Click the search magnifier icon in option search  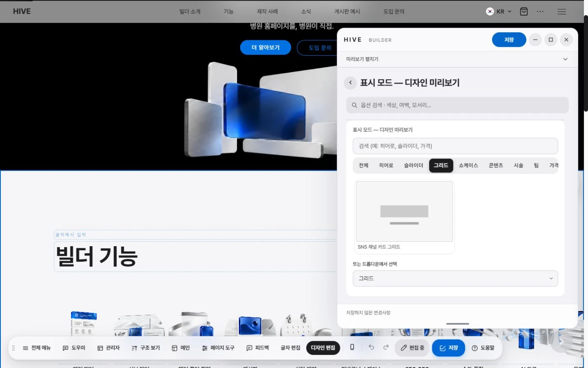click(354, 105)
